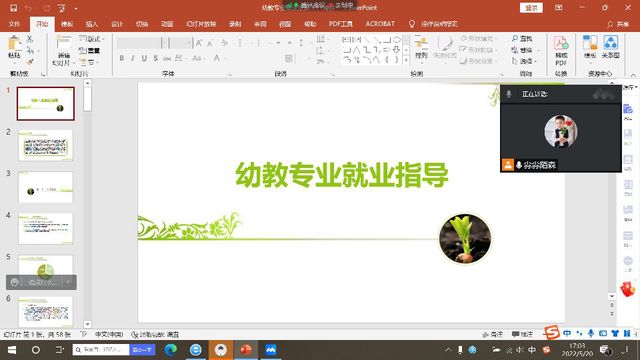Click the Cut scissors icon
The height and width of the screenshot is (360, 640).
point(30,39)
